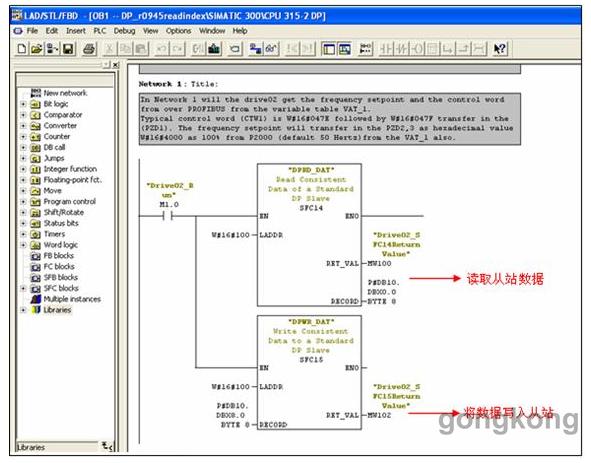Click the Cut scissors toolbar icon

[x=109, y=49]
